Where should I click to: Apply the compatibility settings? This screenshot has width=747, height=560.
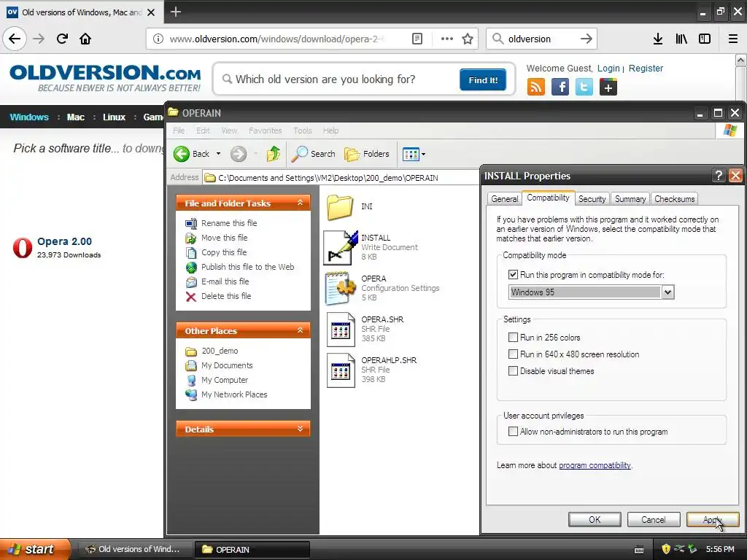coord(712,519)
